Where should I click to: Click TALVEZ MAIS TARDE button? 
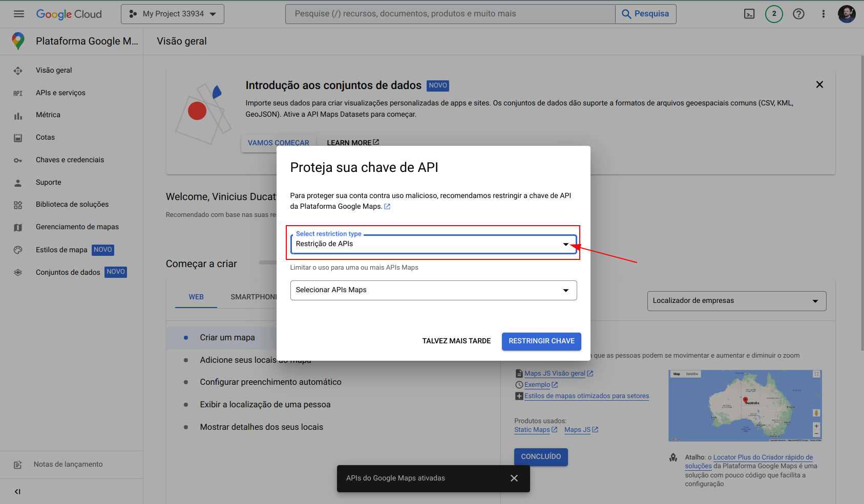click(456, 341)
